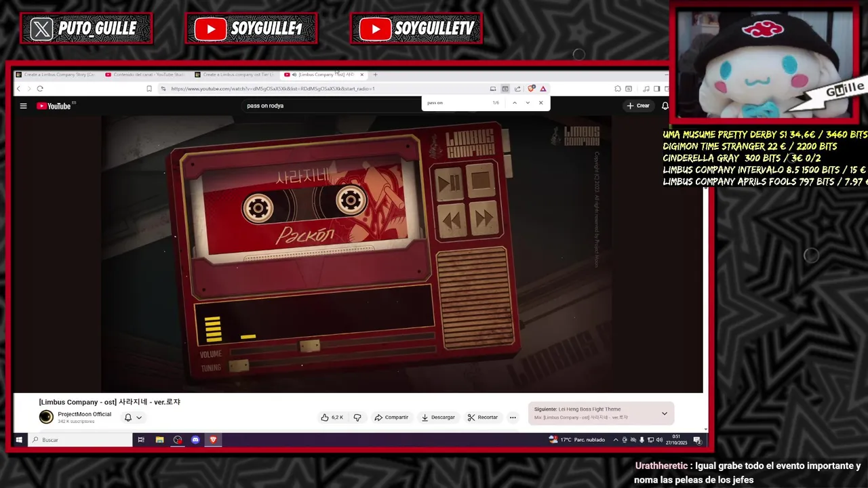Click the Recortar clip button
Screen dimensions: 868x488
[483, 418]
